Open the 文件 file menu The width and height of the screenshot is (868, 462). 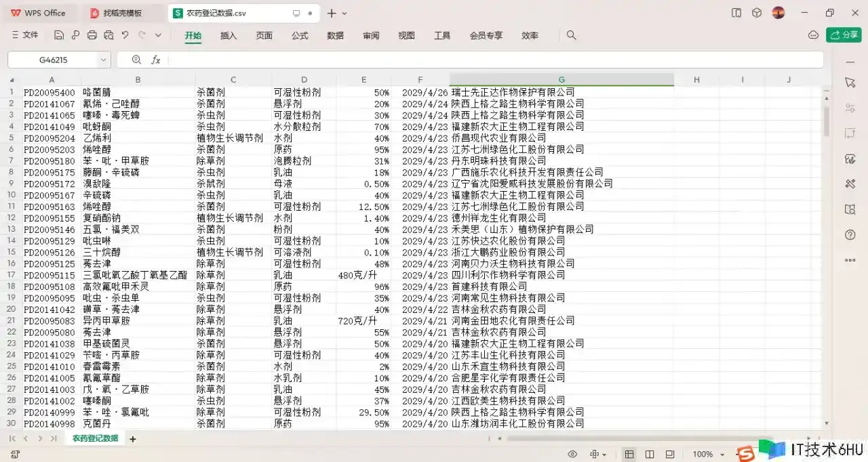[25, 35]
